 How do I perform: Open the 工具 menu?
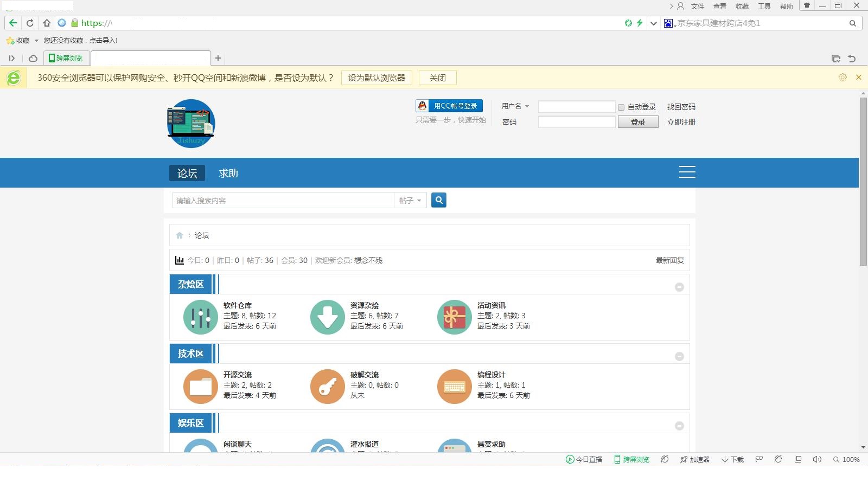click(x=765, y=6)
